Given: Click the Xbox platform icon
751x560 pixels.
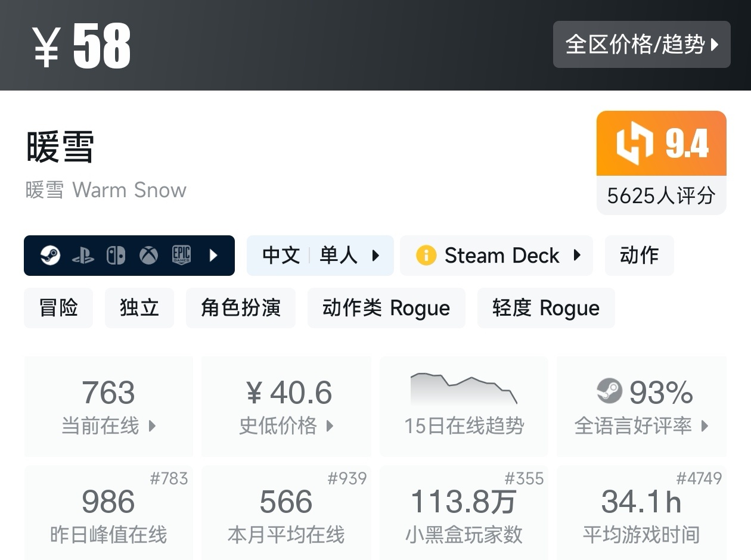Looking at the screenshot, I should pyautogui.click(x=148, y=256).
